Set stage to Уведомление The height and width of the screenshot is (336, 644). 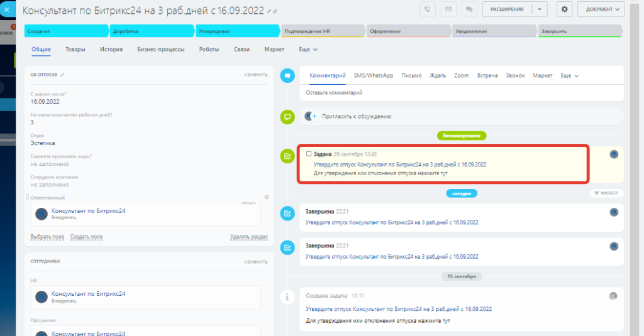click(x=494, y=31)
